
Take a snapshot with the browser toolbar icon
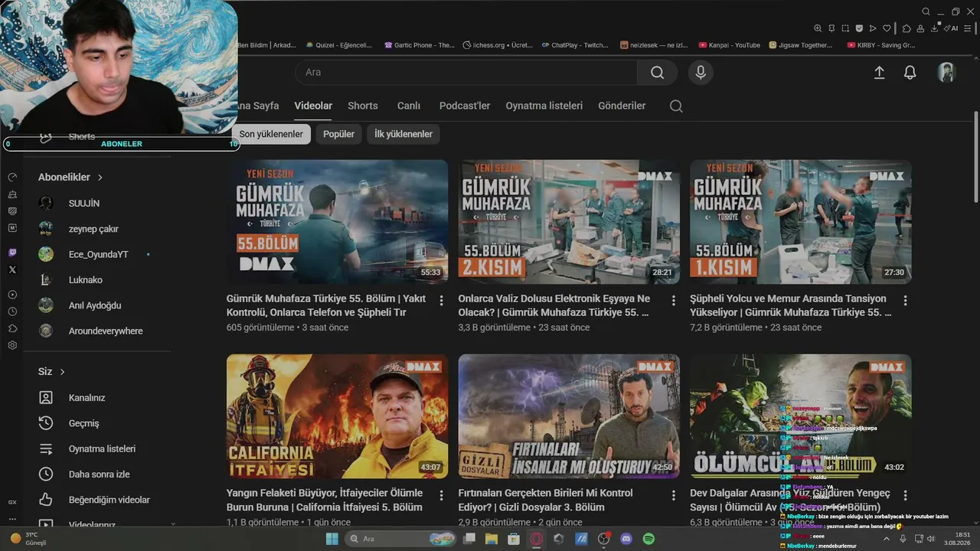pyautogui.click(x=845, y=28)
